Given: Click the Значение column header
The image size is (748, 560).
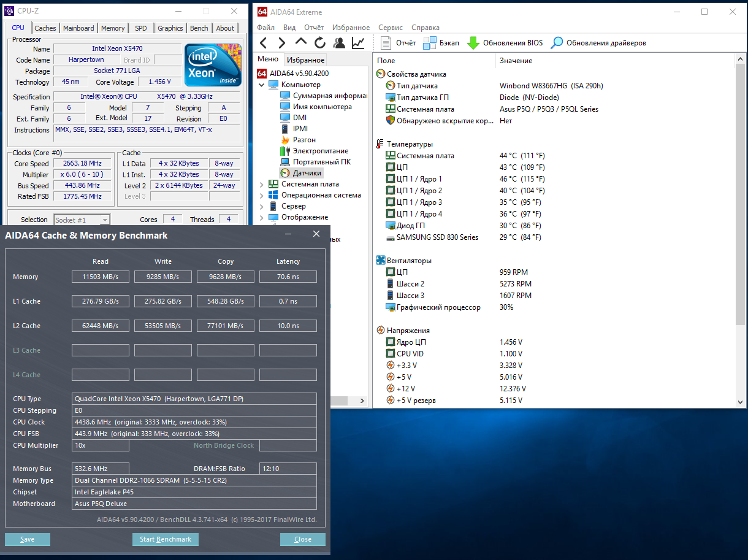Looking at the screenshot, I should pos(614,61).
